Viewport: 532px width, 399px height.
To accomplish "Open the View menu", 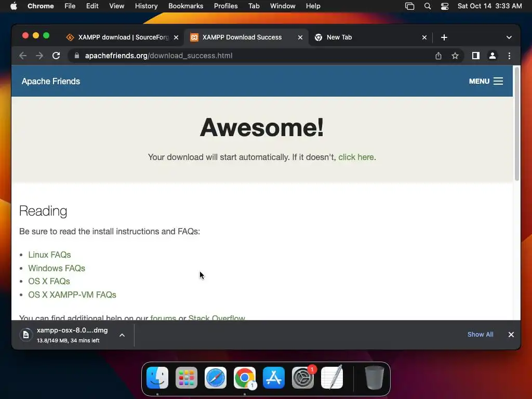I will point(117,6).
